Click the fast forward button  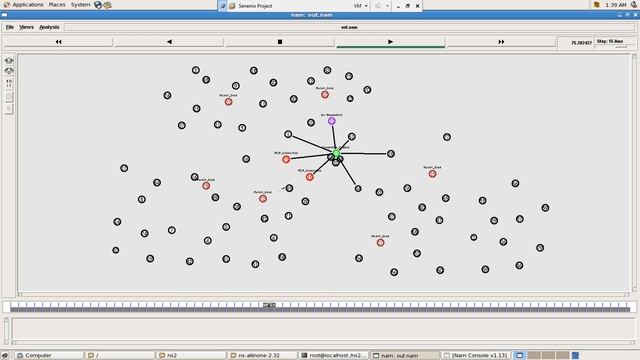pyautogui.click(x=501, y=42)
